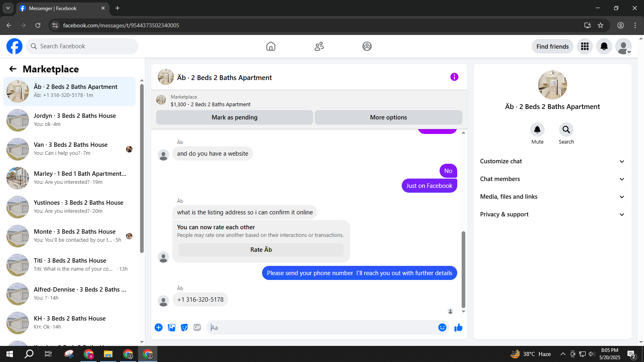The height and width of the screenshot is (362, 644).
Task: Select Messenger | Facebook browser tab
Action: [62, 8]
